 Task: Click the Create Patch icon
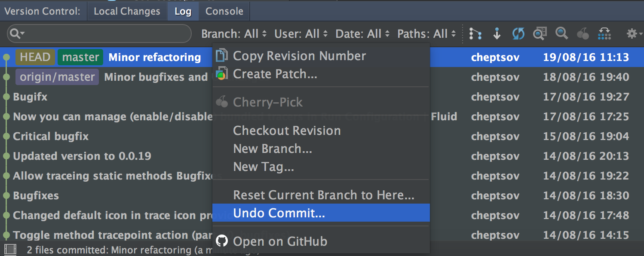[x=222, y=73]
